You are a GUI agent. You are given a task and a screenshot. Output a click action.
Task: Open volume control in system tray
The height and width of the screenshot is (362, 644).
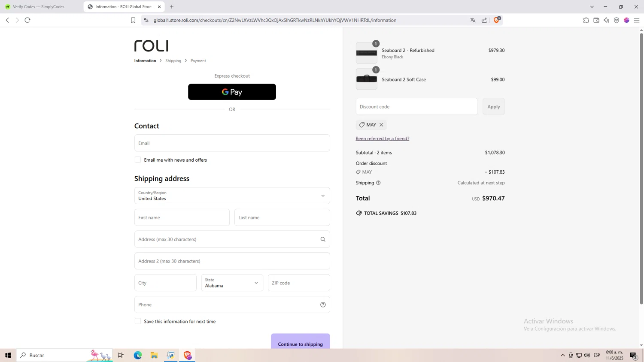(587, 355)
